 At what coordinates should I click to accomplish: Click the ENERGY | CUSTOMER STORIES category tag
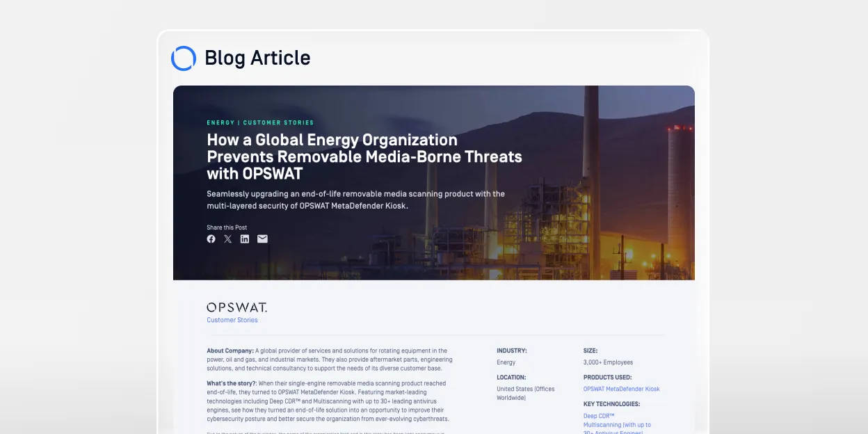tap(260, 123)
